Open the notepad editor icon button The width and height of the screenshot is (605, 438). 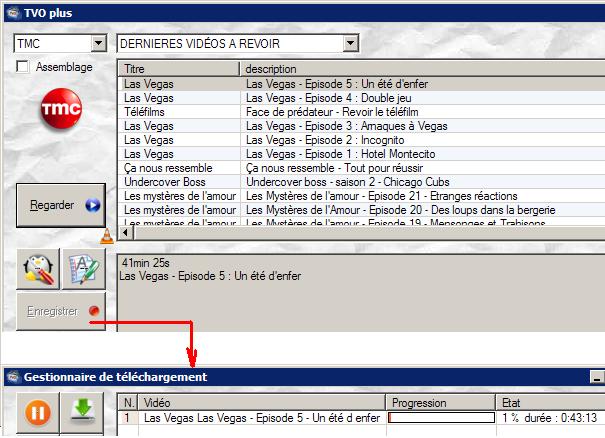(83, 269)
